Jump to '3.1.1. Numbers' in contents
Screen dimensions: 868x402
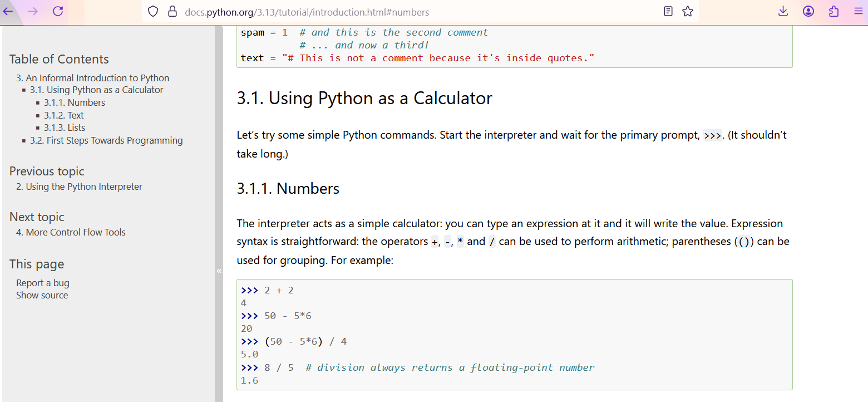click(x=75, y=102)
